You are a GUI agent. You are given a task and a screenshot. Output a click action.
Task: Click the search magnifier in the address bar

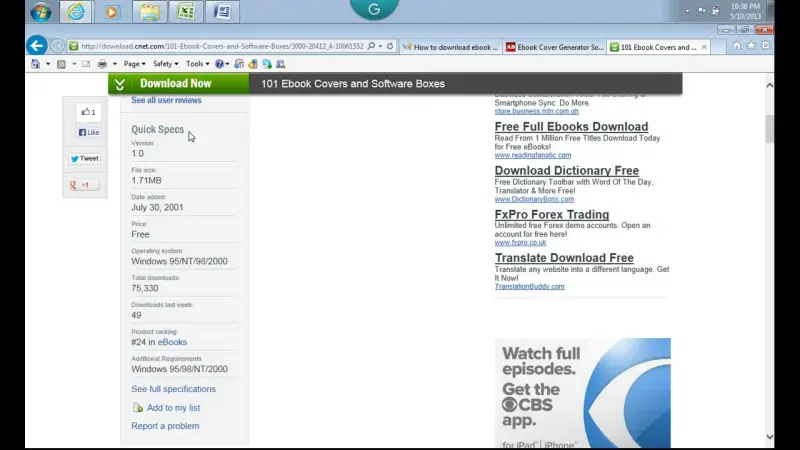(x=371, y=46)
